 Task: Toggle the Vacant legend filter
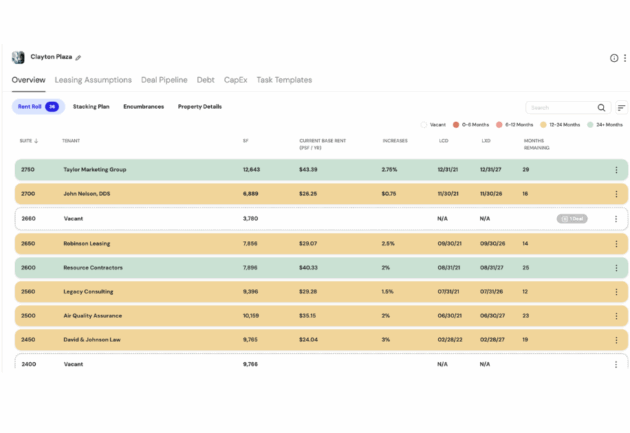coord(424,125)
